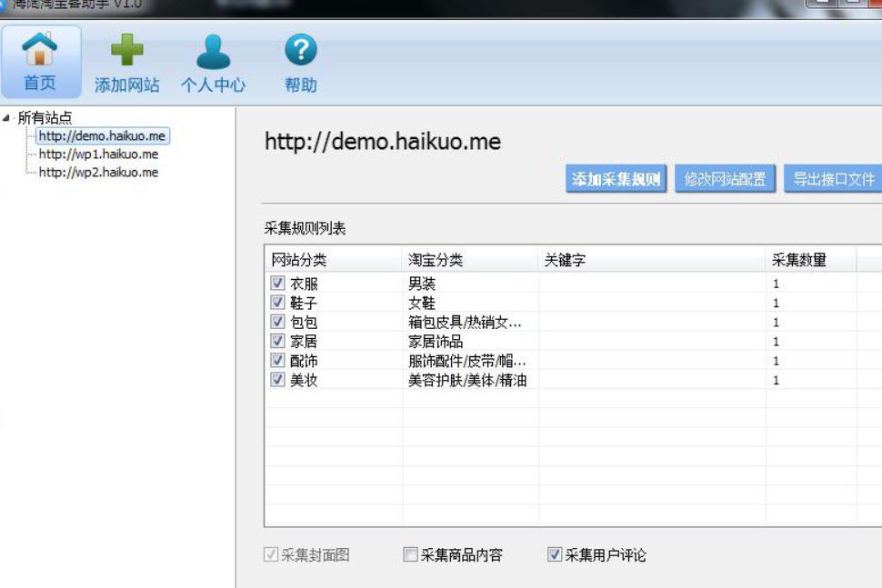Click the 美妆 category name

tap(304, 380)
